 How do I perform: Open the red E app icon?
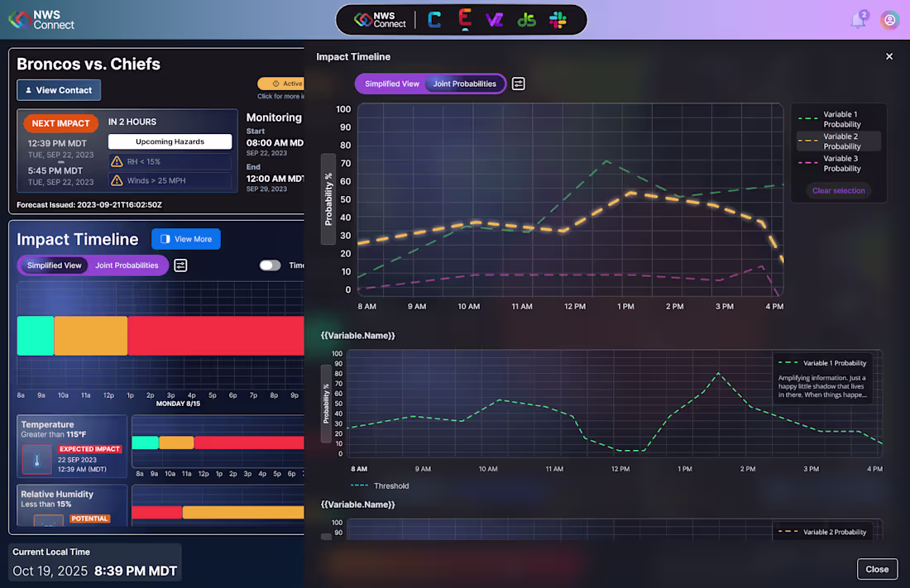(464, 19)
